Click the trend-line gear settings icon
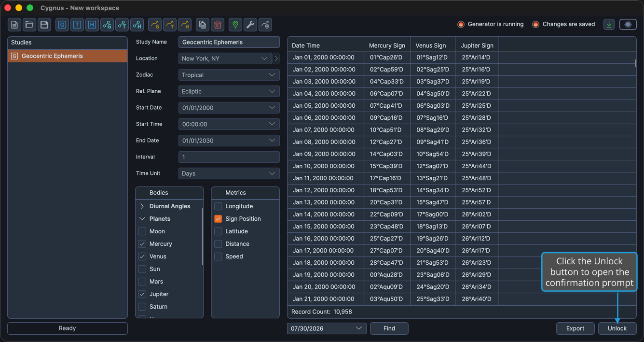The height and width of the screenshot is (342, 644). point(265,25)
